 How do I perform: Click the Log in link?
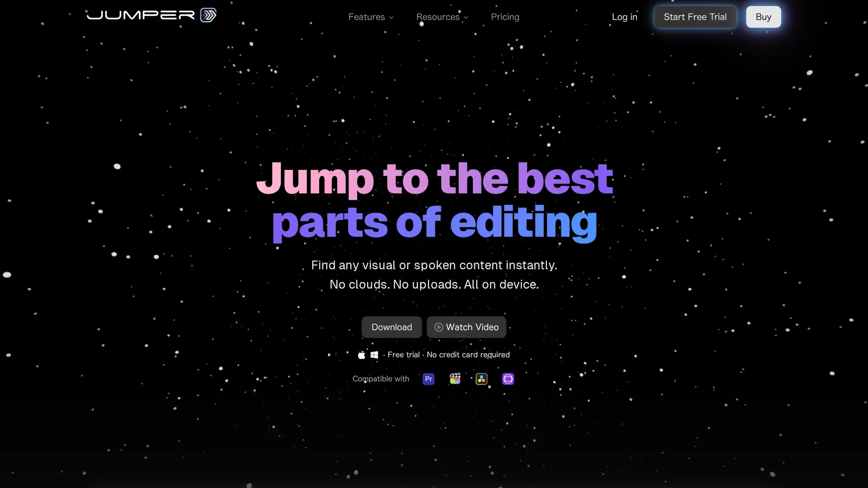click(x=624, y=17)
